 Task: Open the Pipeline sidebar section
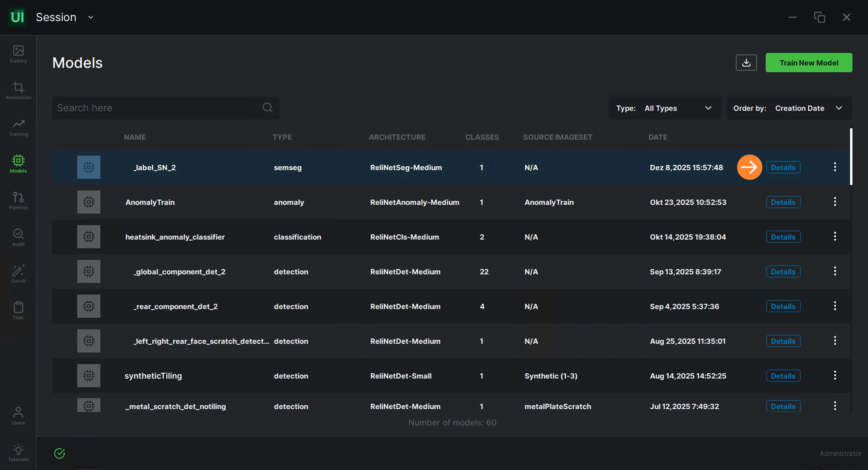(18, 201)
